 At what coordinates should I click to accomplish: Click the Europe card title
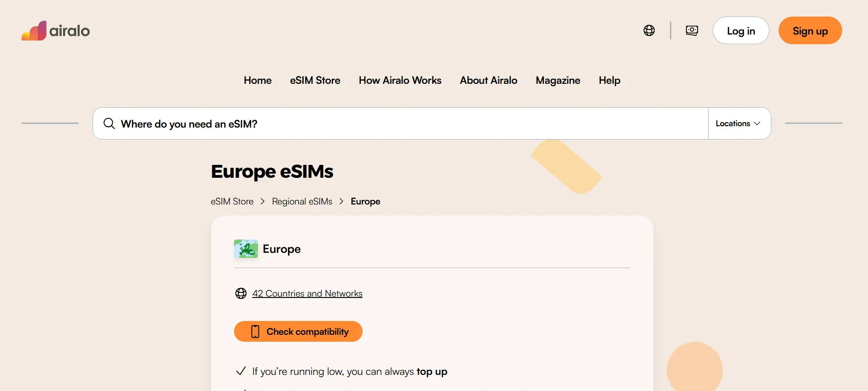point(282,249)
